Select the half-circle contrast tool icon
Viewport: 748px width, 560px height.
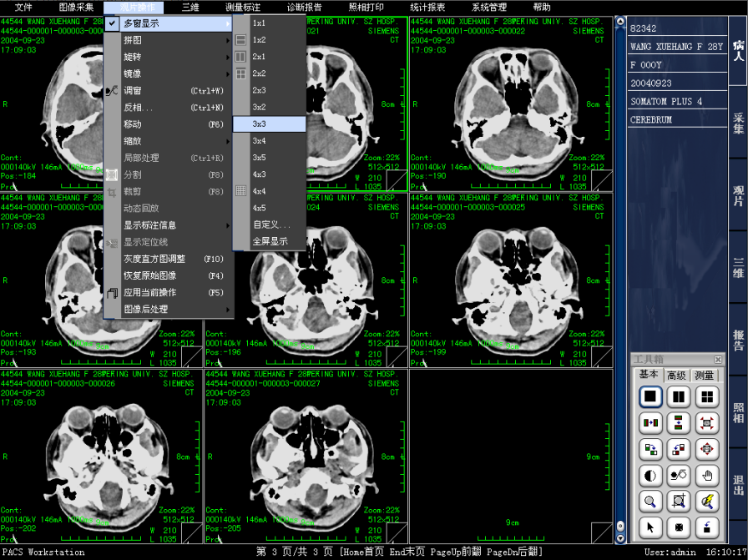point(652,475)
